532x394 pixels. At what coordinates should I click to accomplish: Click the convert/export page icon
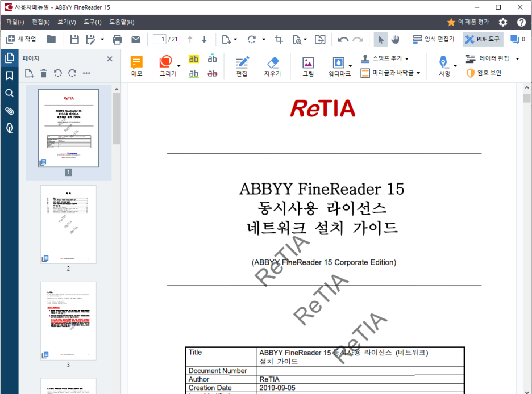tap(320, 39)
